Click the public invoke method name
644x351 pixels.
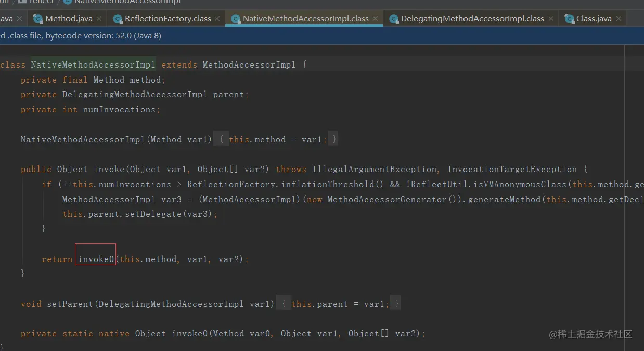(x=109, y=170)
